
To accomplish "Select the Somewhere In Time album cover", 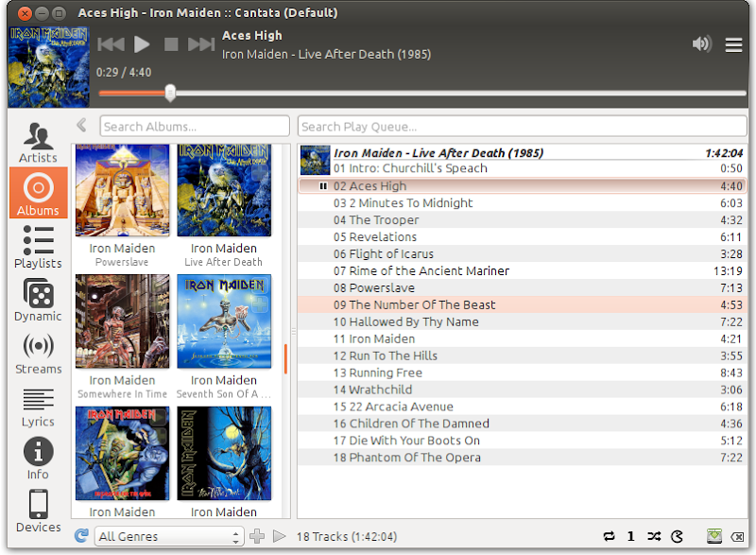I will [x=123, y=321].
